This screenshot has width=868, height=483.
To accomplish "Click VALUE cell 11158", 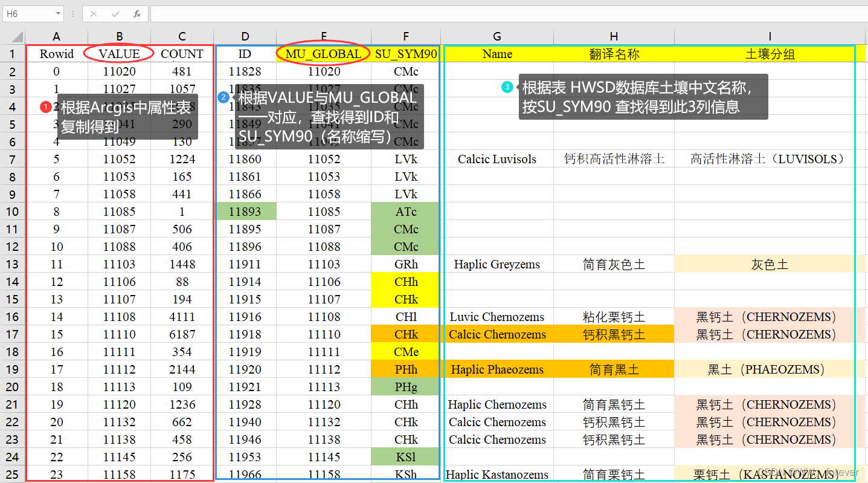I will 120,475.
